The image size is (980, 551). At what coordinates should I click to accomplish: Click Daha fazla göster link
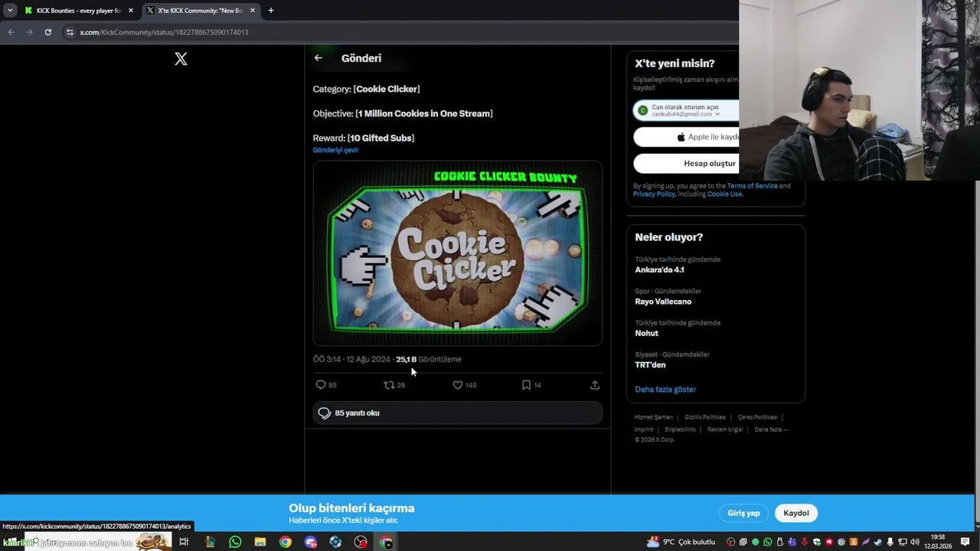point(665,390)
